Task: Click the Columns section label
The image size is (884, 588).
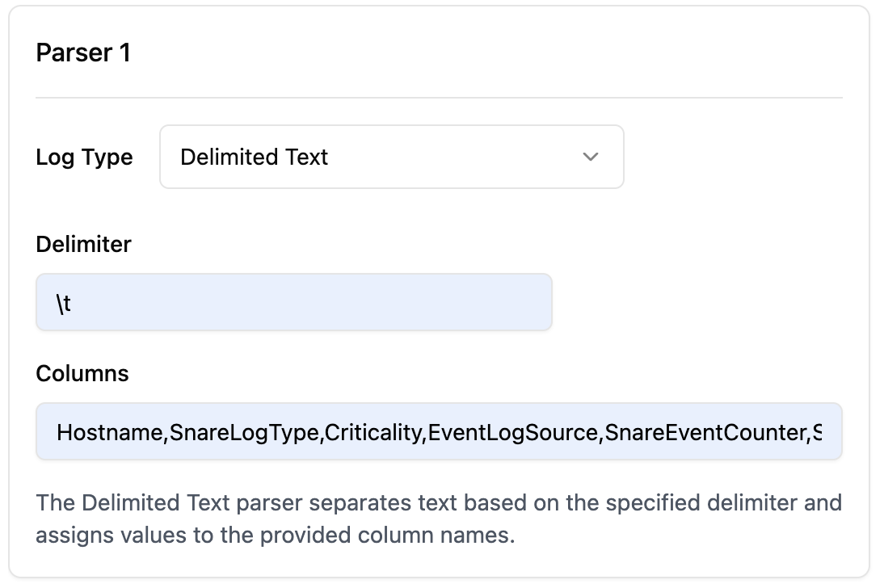Action: (x=82, y=373)
